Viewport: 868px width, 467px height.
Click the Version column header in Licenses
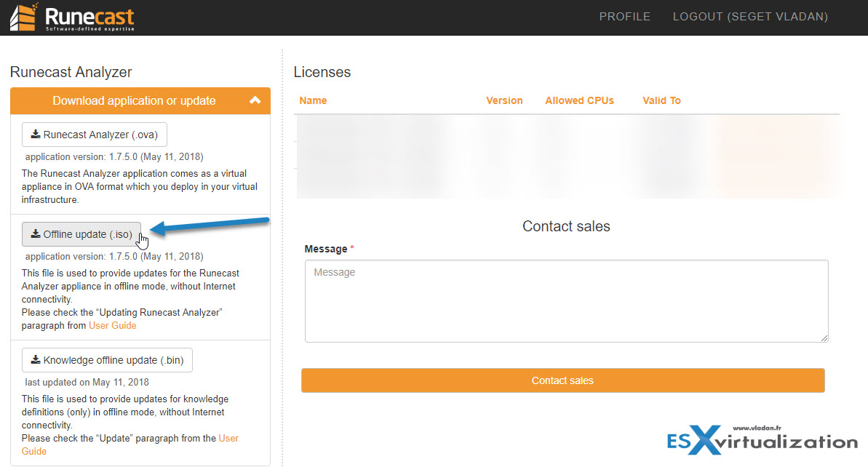tap(504, 100)
